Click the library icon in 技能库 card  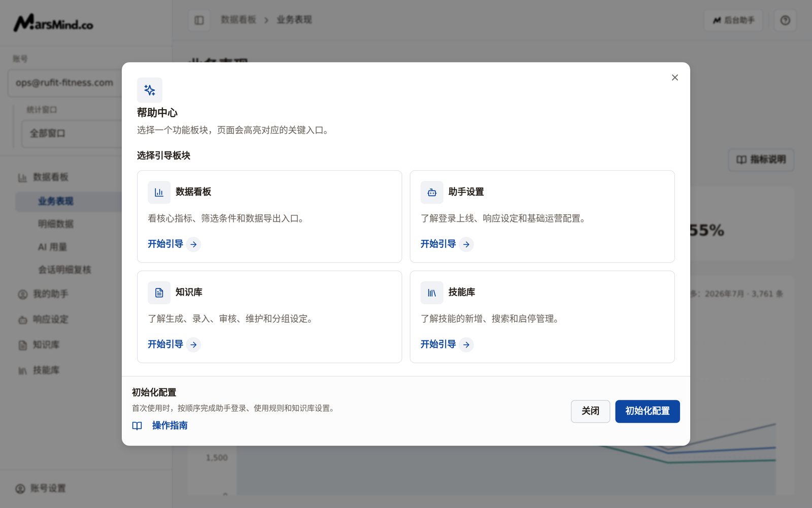coord(432,293)
